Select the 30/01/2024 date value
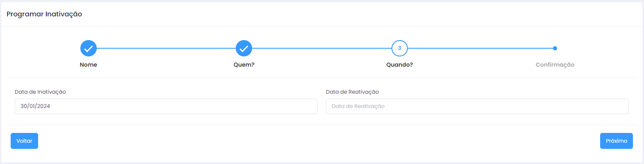Screen dimensions: 644x164 point(35,106)
